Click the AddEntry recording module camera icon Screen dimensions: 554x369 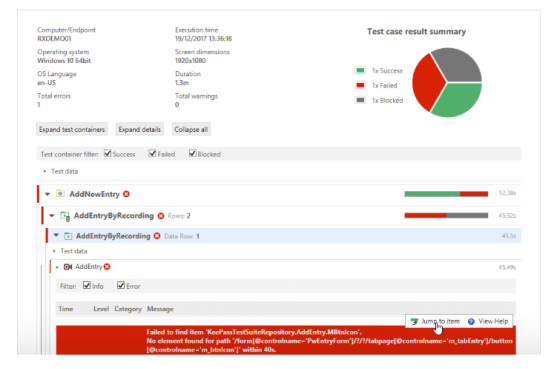pyautogui.click(x=68, y=266)
